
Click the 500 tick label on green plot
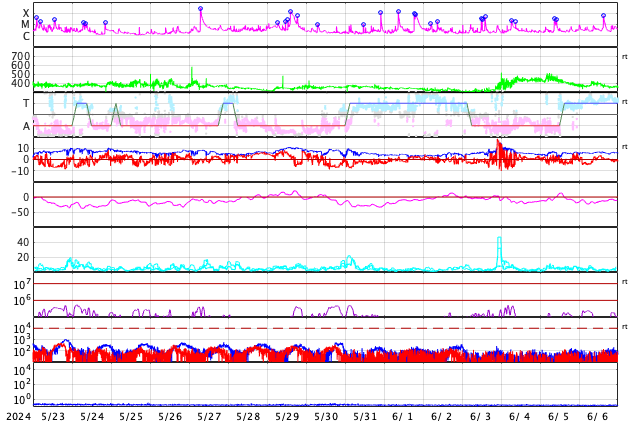21,74
